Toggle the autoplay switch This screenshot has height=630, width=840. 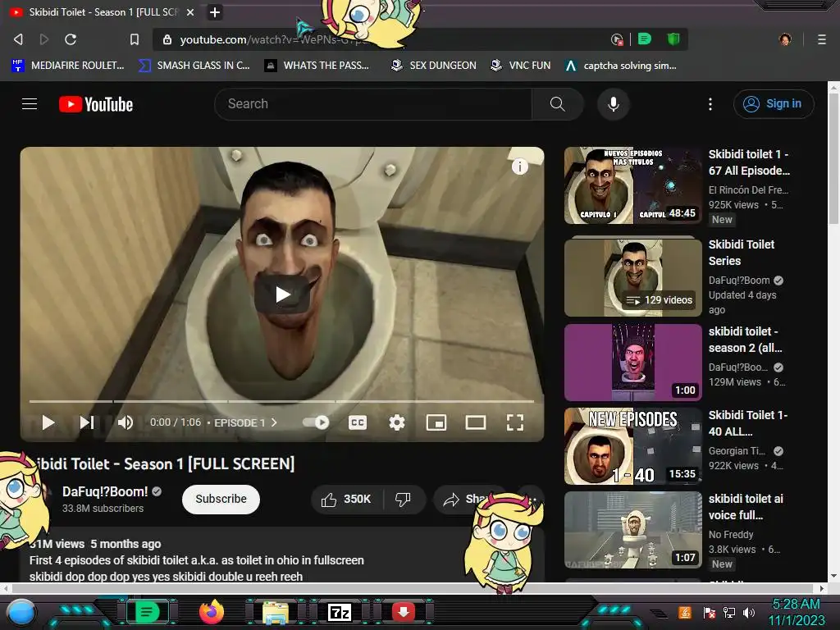click(316, 422)
